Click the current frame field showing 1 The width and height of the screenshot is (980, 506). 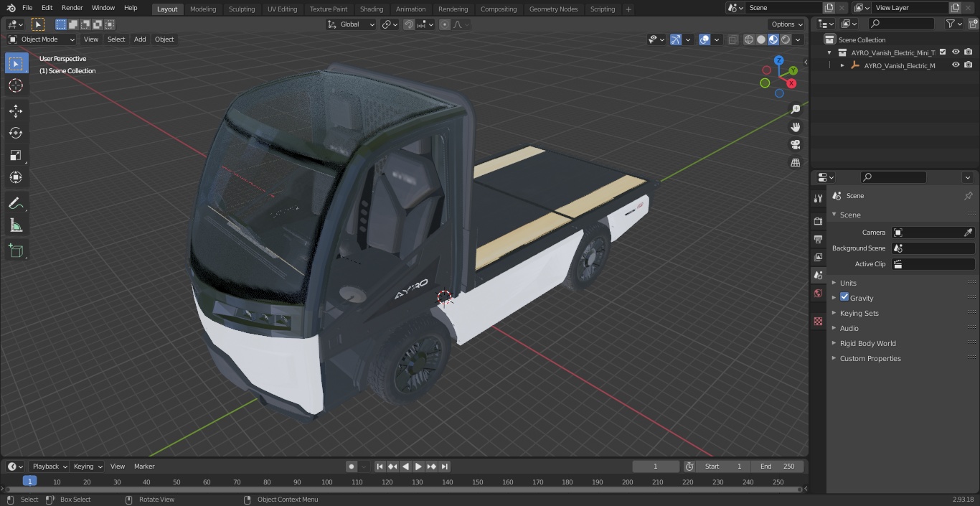(656, 467)
